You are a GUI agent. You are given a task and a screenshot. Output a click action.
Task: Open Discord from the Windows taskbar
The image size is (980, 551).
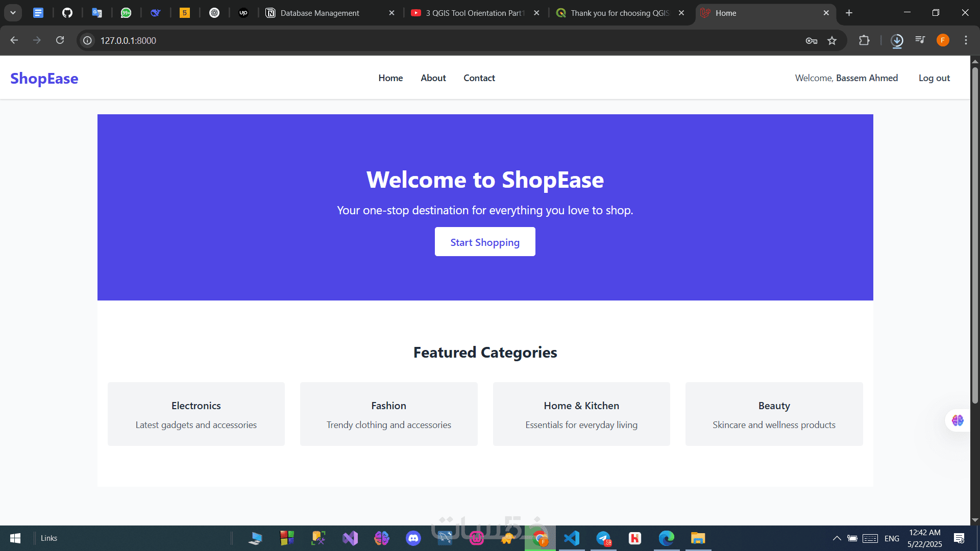click(413, 538)
